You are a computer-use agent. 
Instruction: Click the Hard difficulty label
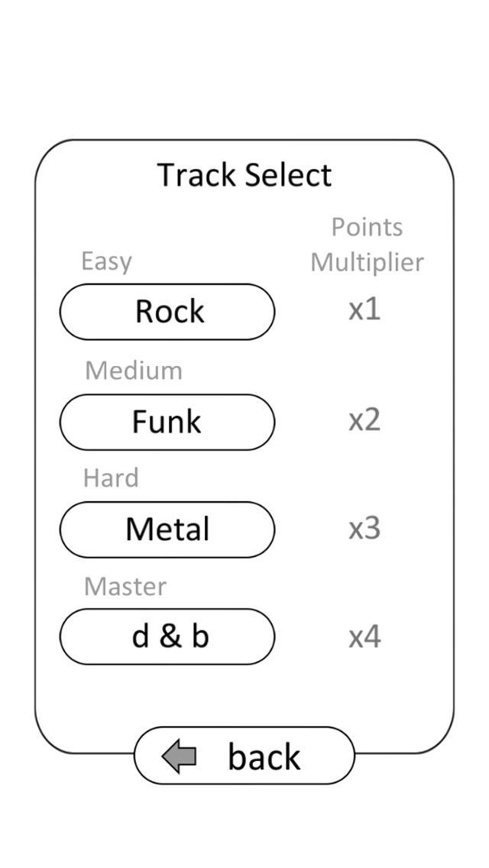[x=112, y=478]
